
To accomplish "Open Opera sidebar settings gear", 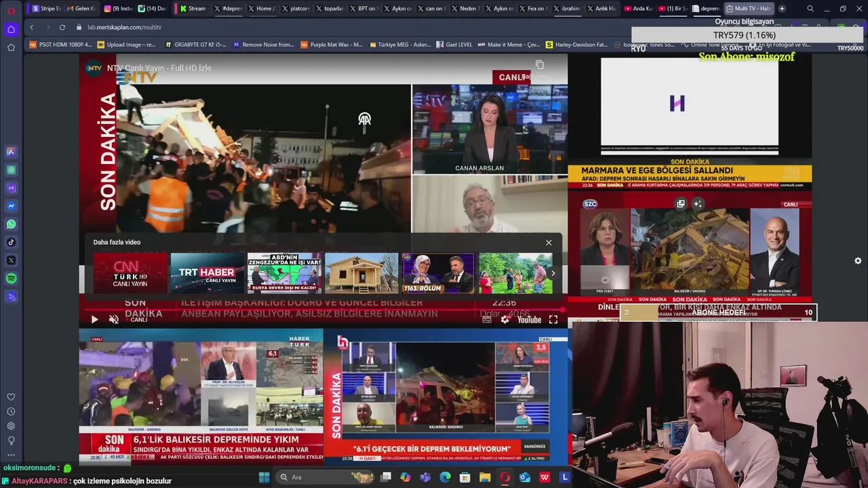I will 11,426.
